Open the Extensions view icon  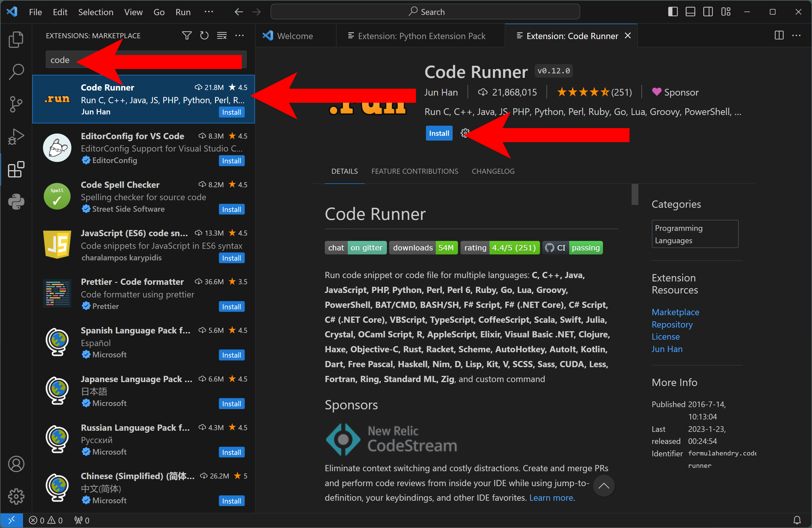pos(16,169)
